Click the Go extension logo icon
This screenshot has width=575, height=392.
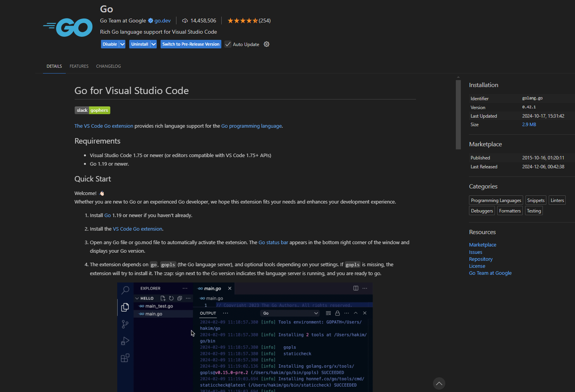click(x=68, y=27)
